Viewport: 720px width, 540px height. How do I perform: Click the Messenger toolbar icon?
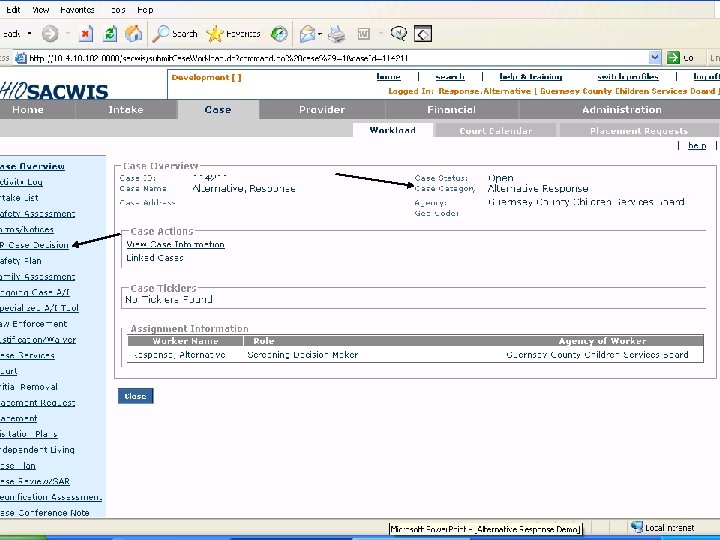pos(399,34)
